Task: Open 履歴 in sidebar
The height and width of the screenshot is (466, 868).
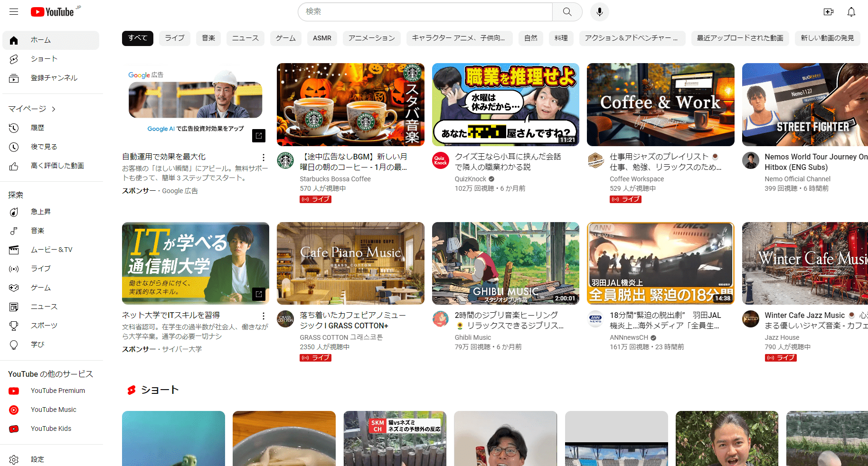Action: 51,128
